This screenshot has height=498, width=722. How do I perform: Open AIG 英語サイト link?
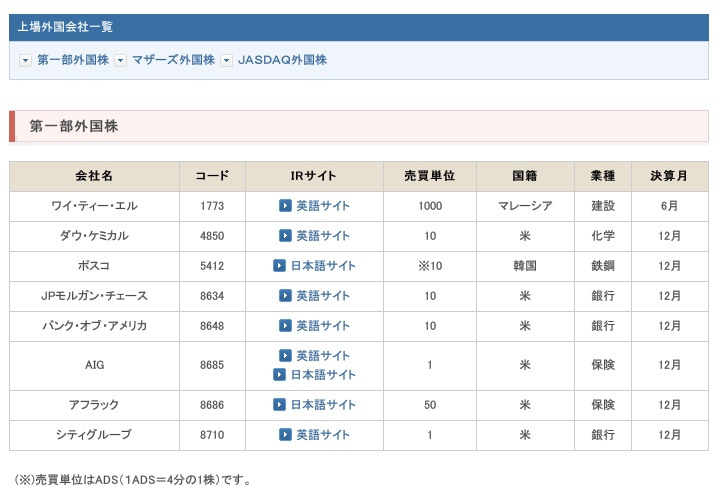click(323, 355)
